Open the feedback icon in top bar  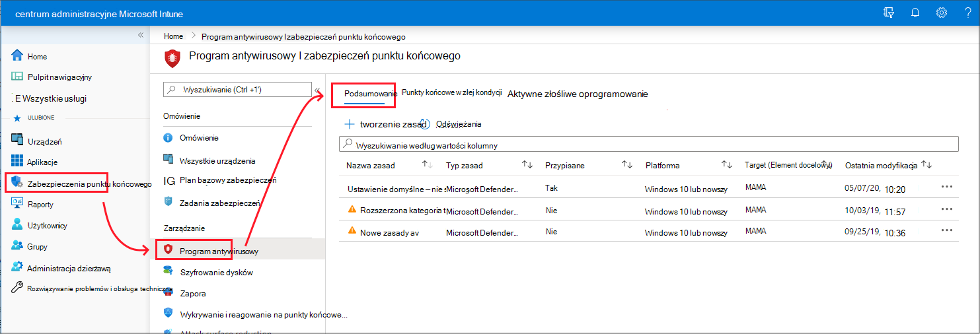[x=889, y=13]
